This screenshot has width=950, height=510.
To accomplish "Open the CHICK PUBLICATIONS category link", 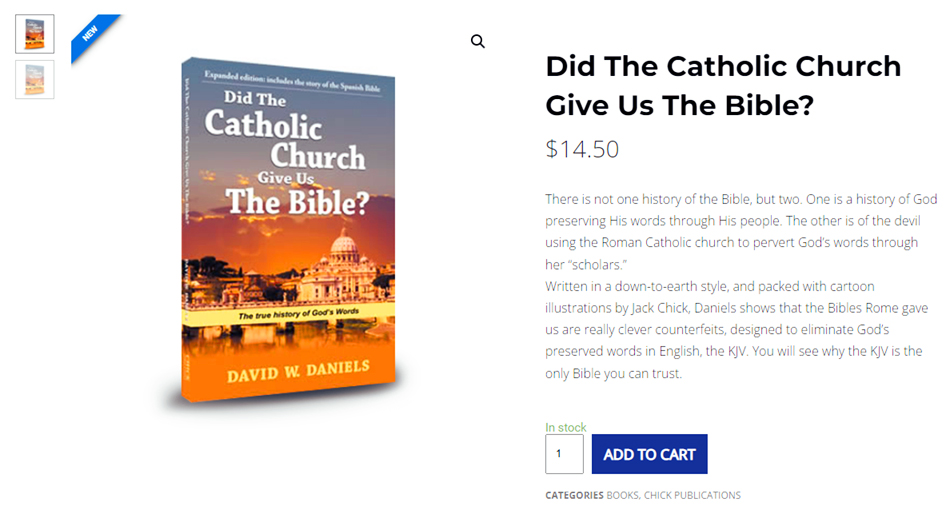I will [692, 495].
